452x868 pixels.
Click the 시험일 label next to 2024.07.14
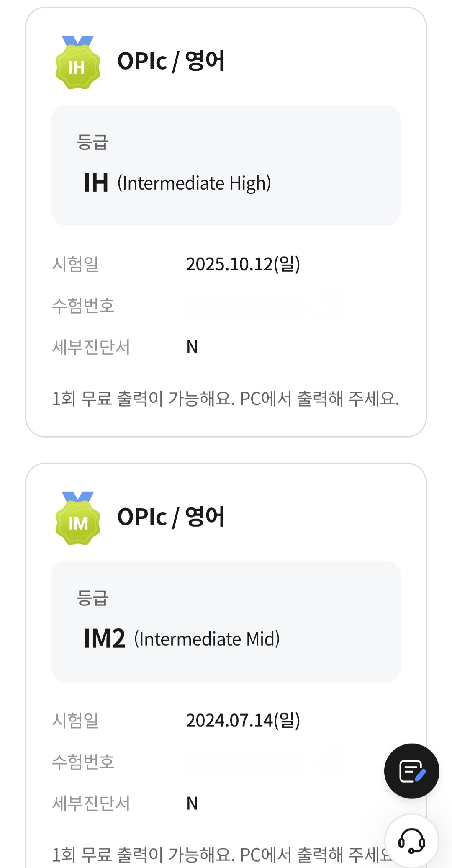(75, 720)
